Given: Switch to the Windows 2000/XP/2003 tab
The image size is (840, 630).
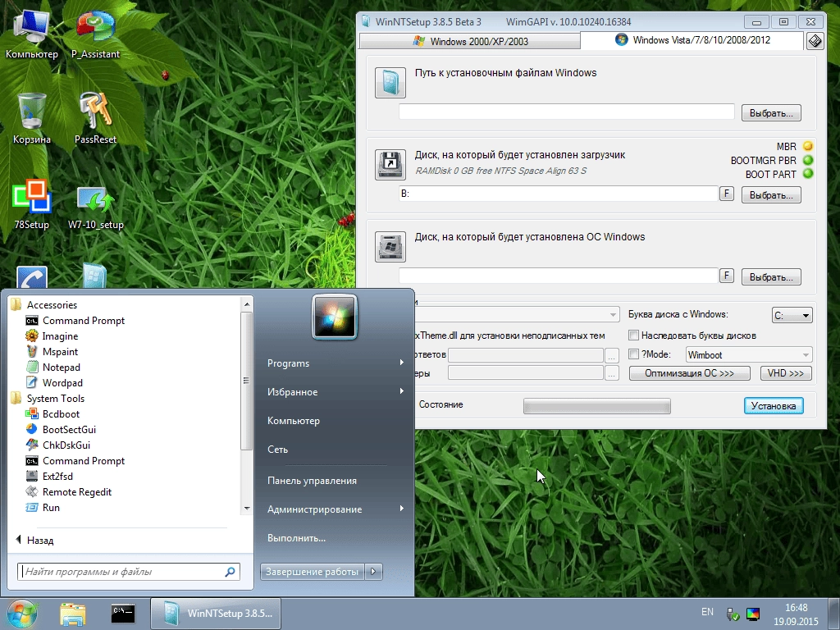Looking at the screenshot, I should [470, 41].
